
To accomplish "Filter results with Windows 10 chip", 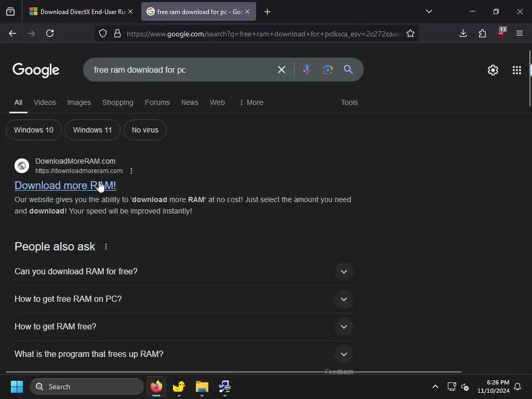I will [34, 130].
